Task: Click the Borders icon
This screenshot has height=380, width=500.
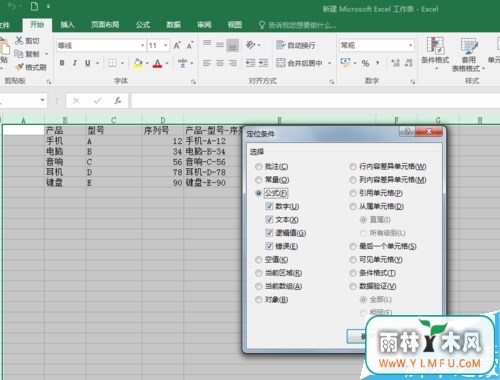Action: (113, 63)
